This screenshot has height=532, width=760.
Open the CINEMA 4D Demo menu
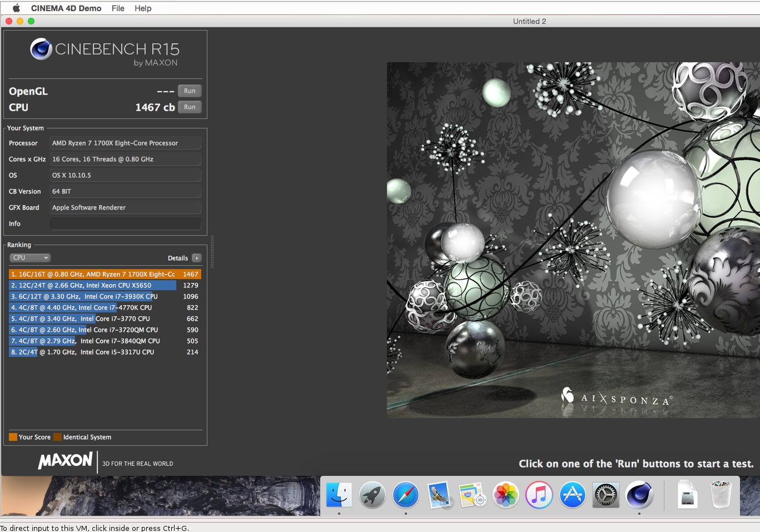tap(66, 8)
